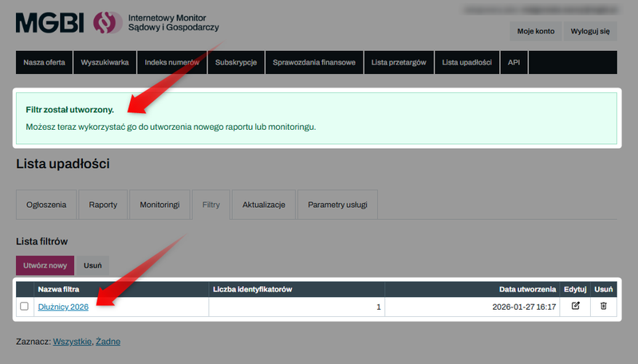Select Subskrypcje from the navigation bar
638x364 pixels.
click(x=235, y=63)
